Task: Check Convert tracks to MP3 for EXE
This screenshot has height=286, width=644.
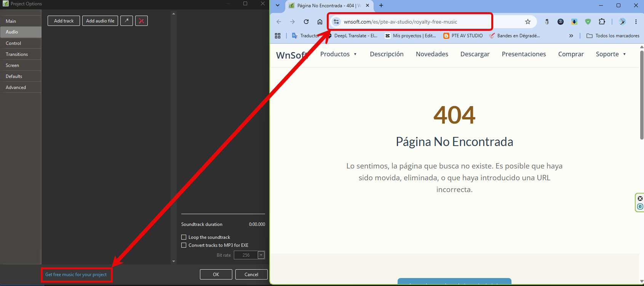Action: (184, 245)
